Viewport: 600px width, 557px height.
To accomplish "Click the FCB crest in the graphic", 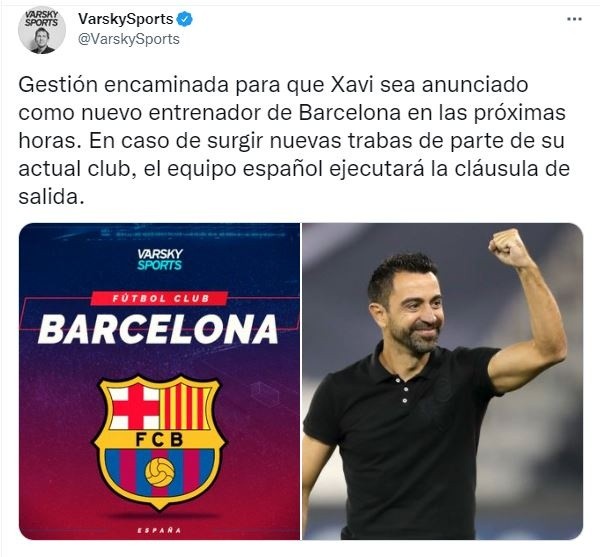I will point(160,441).
